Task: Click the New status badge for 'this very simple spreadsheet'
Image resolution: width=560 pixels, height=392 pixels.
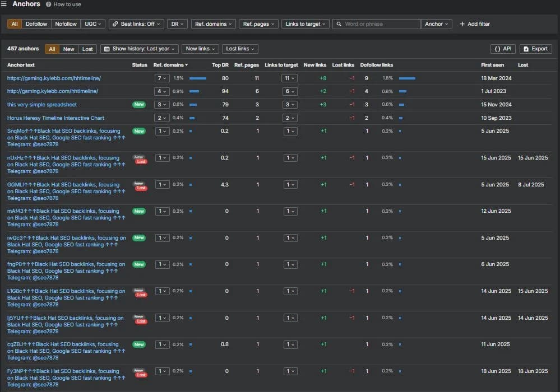Action: (139, 105)
